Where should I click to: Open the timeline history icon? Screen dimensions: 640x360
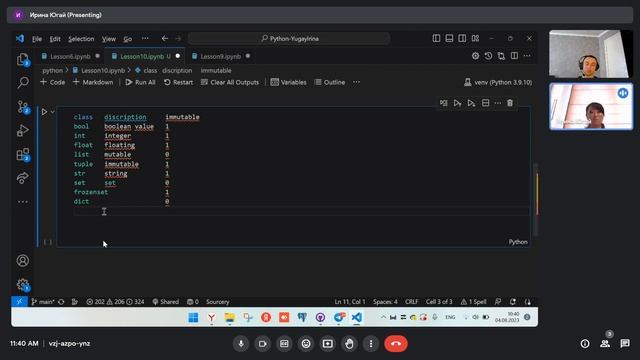(x=489, y=56)
